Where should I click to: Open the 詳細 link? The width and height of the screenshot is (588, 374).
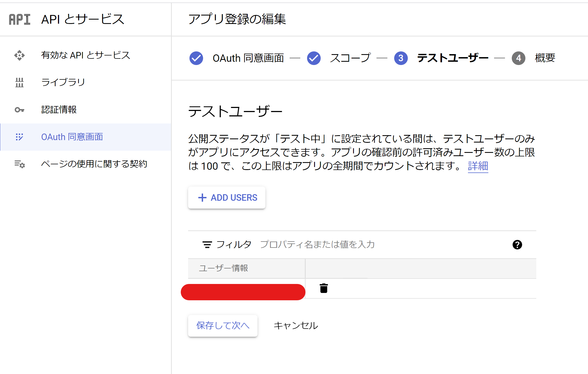(x=478, y=166)
